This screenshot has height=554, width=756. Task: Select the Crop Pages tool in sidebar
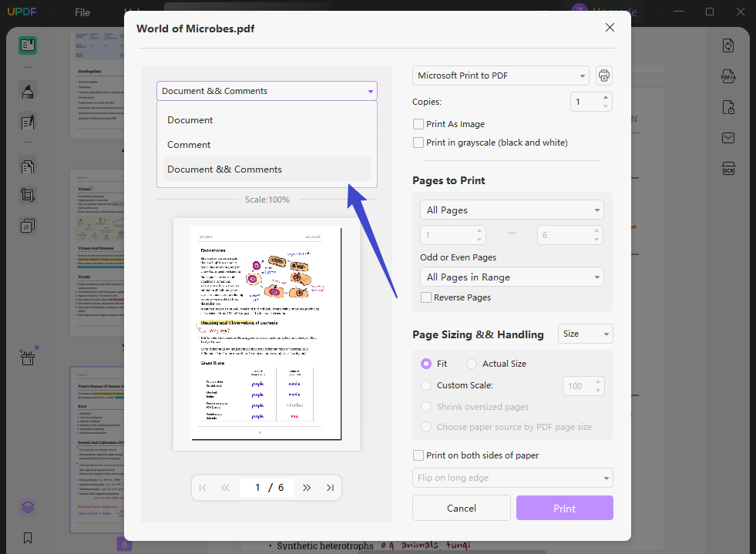(x=28, y=195)
